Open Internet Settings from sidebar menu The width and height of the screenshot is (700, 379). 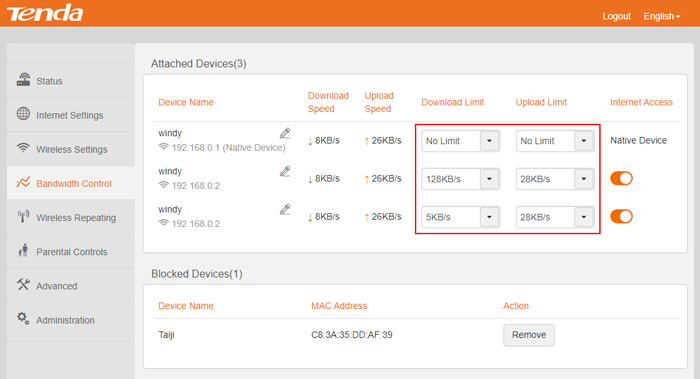coord(71,115)
